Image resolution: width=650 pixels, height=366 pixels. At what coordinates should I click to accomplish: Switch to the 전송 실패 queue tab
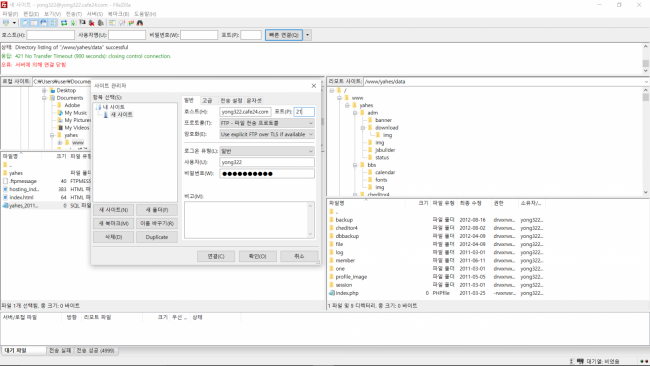[x=60, y=351]
